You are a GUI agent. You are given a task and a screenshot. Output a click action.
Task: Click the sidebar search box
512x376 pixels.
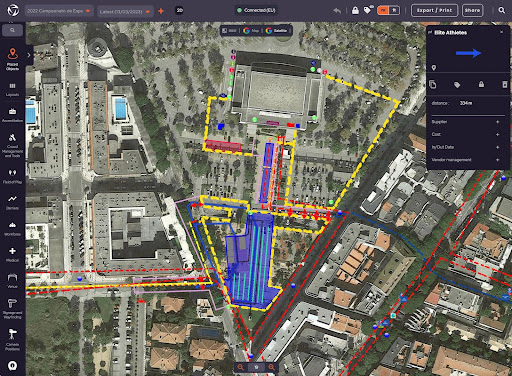pyautogui.click(x=12, y=30)
